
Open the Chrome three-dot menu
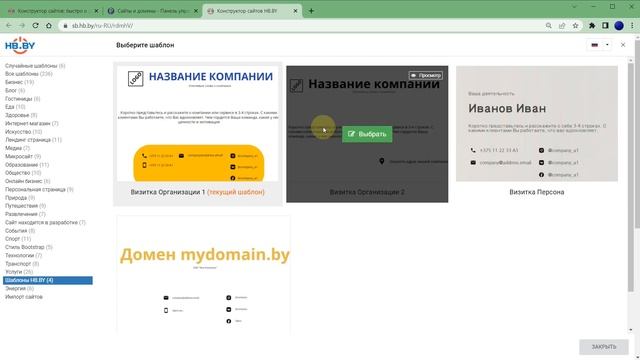(x=632, y=25)
